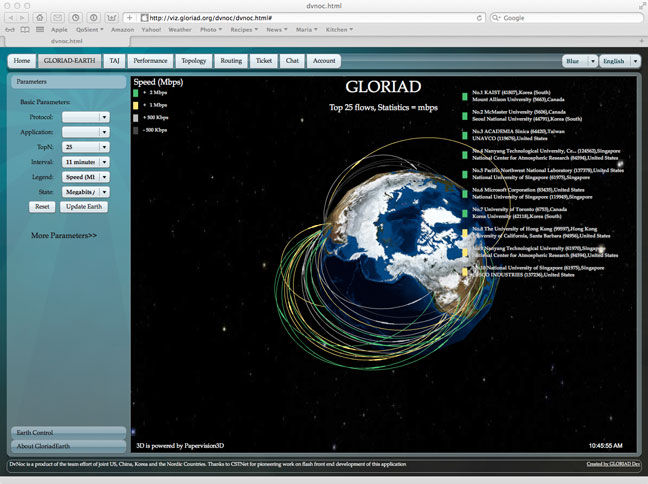Collapse the Parameters panel header

pos(68,82)
